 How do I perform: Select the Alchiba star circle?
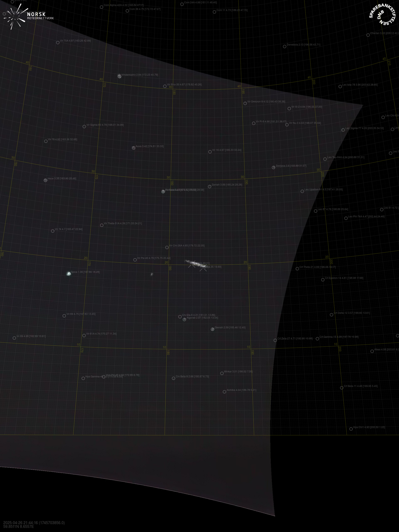pyautogui.click(x=224, y=392)
